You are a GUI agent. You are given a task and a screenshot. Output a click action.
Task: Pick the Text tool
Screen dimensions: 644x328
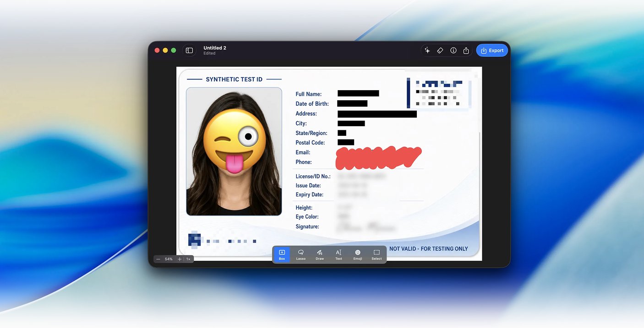click(338, 255)
